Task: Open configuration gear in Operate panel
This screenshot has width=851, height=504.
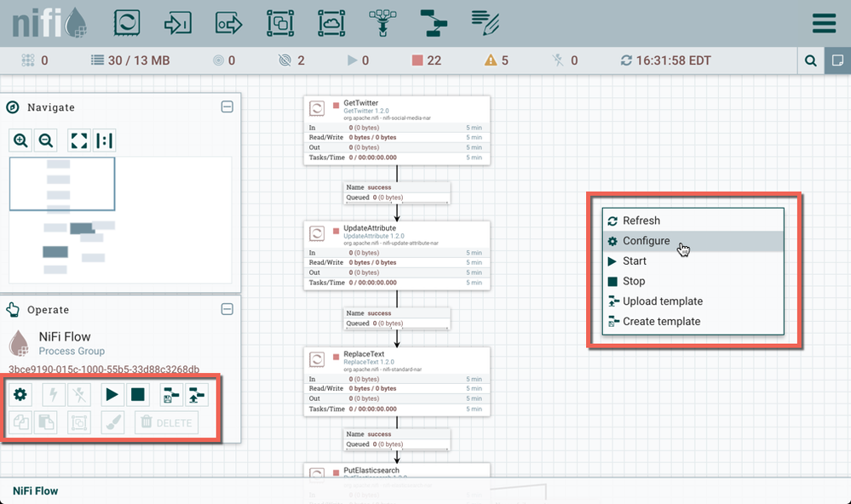Action: pyautogui.click(x=20, y=394)
